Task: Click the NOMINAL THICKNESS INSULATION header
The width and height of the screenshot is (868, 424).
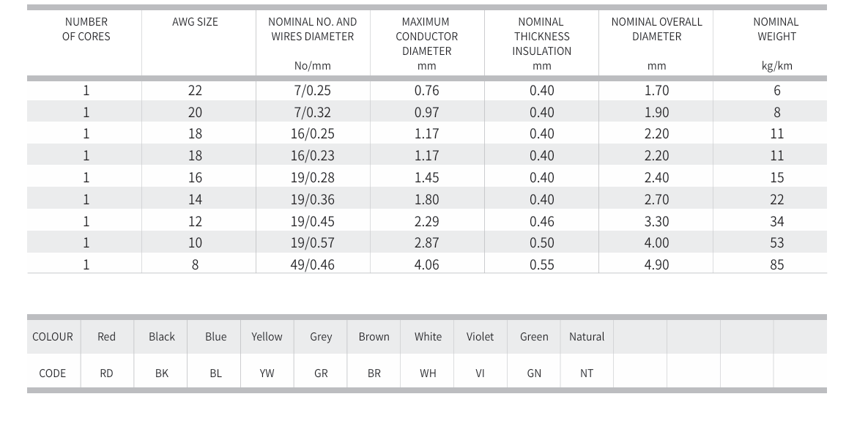Action: click(x=541, y=37)
